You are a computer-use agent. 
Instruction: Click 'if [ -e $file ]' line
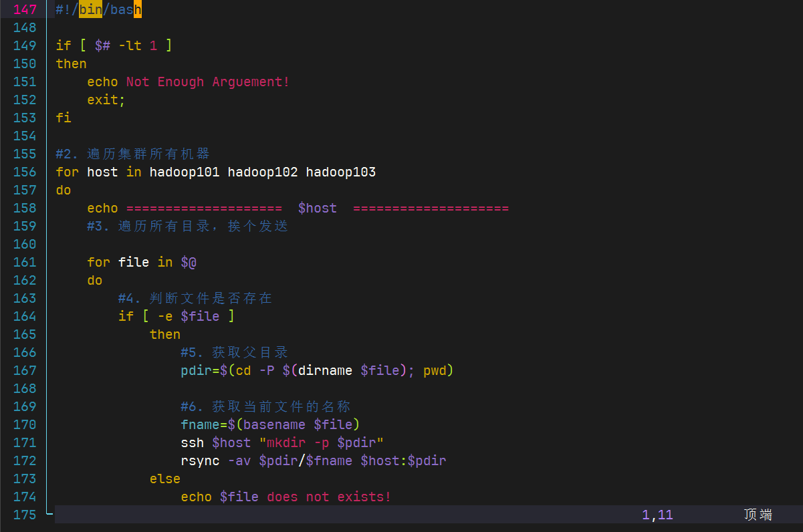tap(177, 316)
